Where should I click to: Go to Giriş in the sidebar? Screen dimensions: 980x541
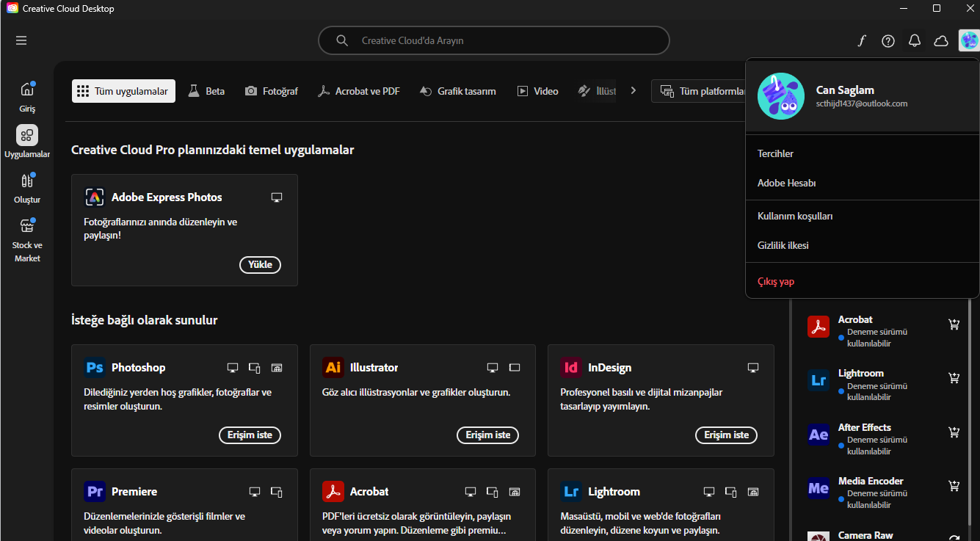pyautogui.click(x=27, y=97)
